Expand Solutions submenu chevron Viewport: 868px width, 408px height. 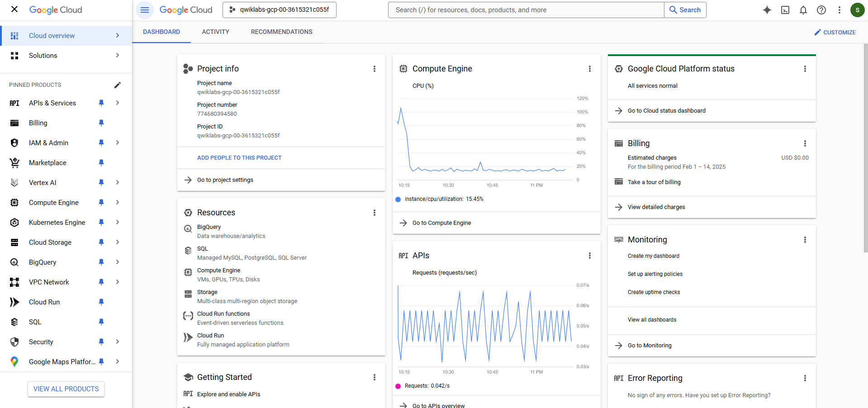click(x=118, y=55)
